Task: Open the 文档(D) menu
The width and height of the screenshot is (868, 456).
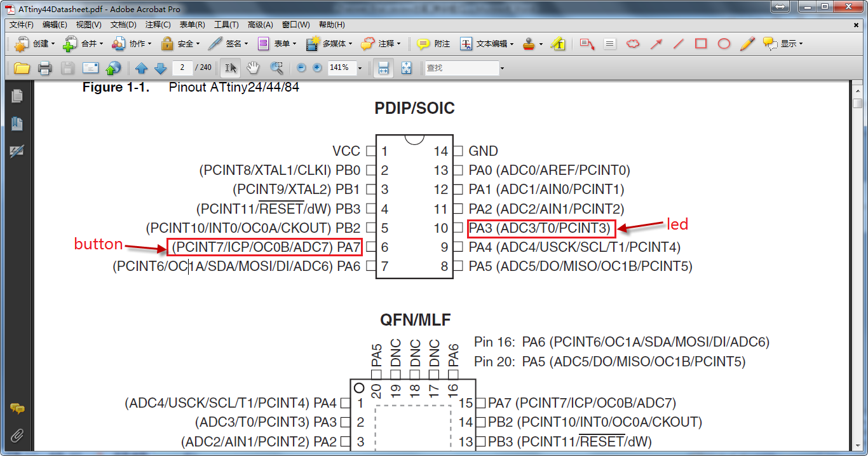Action: click(123, 25)
